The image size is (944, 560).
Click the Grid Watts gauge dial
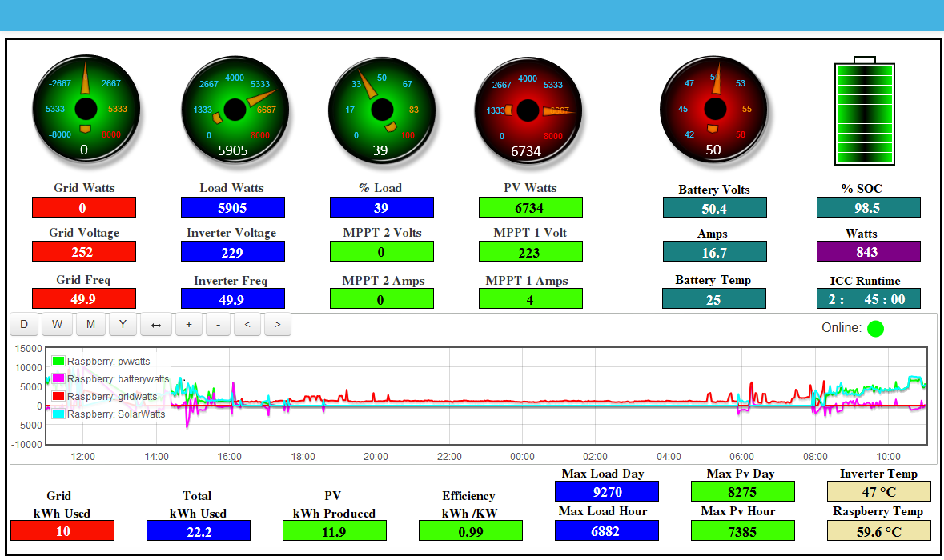tap(86, 109)
